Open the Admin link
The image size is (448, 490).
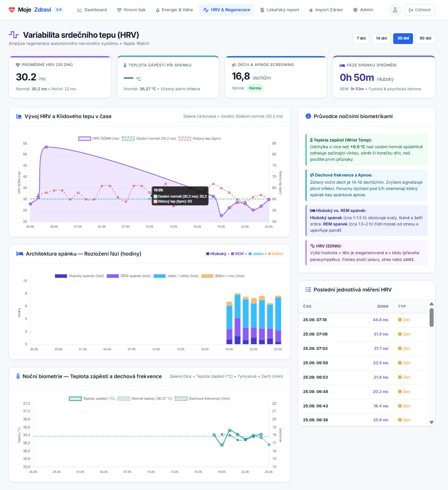tap(363, 10)
